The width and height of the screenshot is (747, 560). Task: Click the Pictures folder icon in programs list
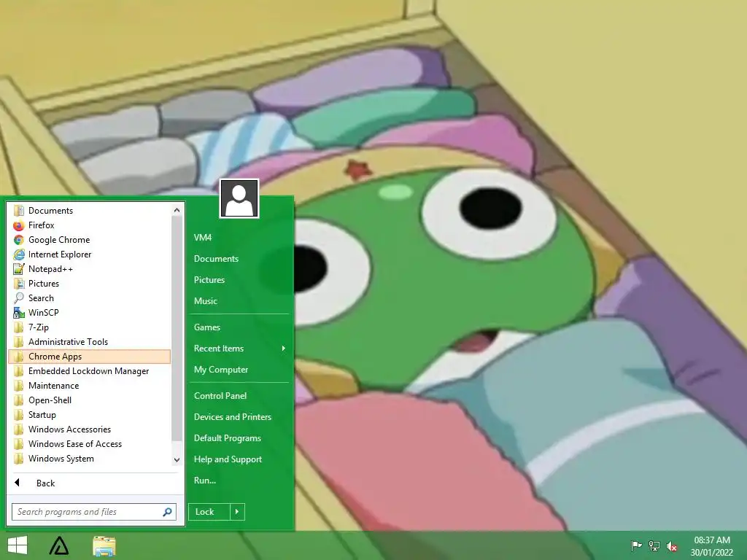point(18,284)
